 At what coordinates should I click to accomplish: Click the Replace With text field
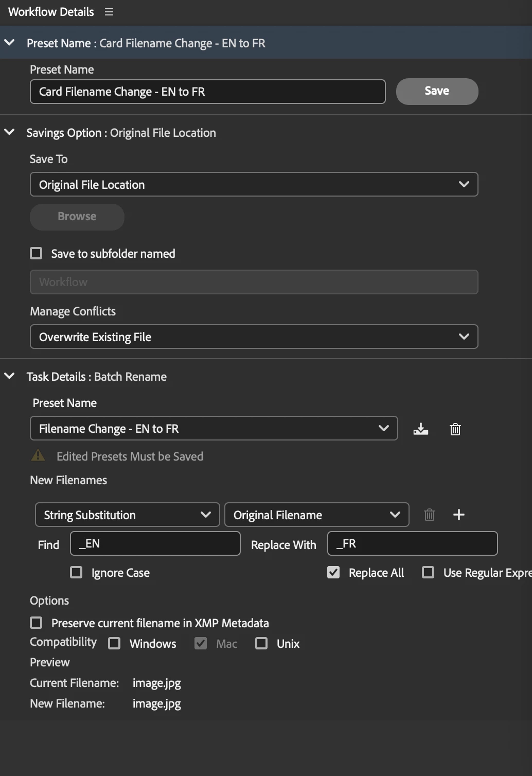[x=412, y=543]
